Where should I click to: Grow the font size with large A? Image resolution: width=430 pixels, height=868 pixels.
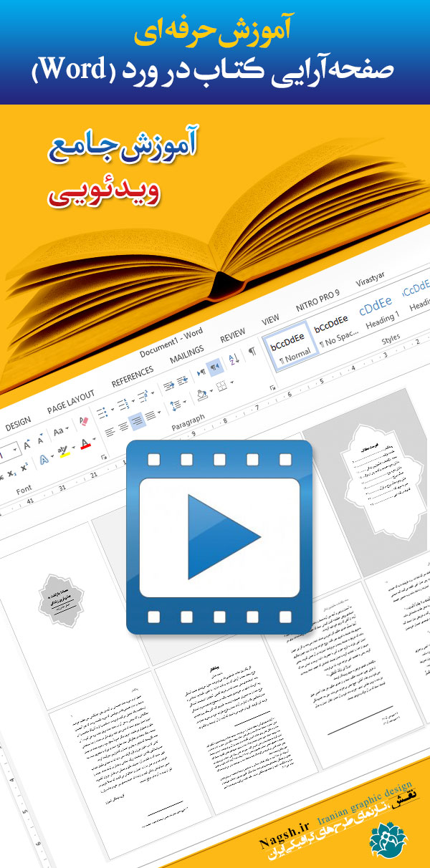pyautogui.click(x=27, y=445)
